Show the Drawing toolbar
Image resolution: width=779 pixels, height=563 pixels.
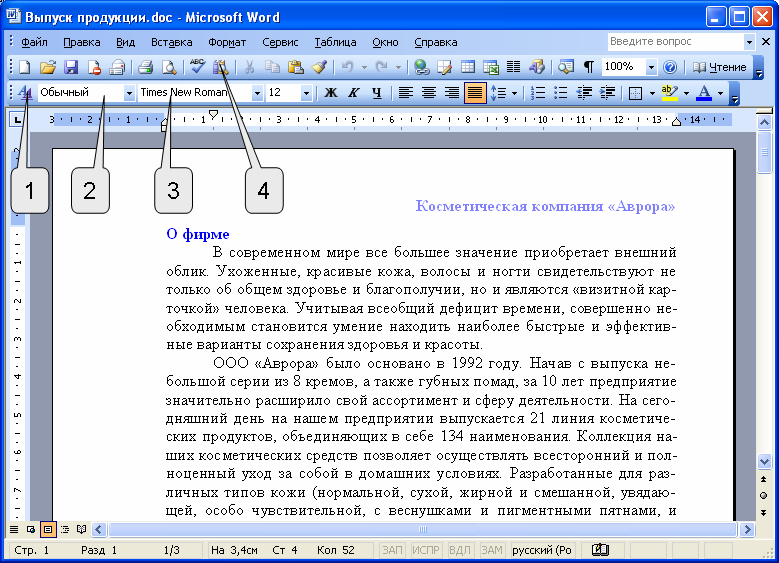[537, 67]
